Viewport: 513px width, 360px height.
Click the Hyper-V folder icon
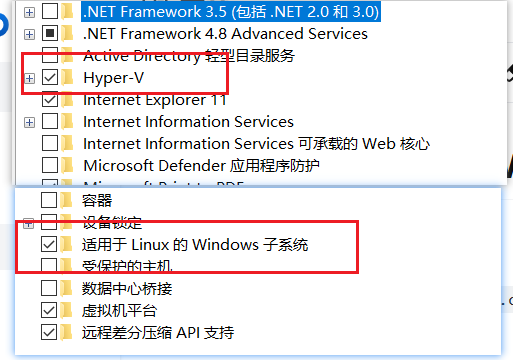(68, 77)
